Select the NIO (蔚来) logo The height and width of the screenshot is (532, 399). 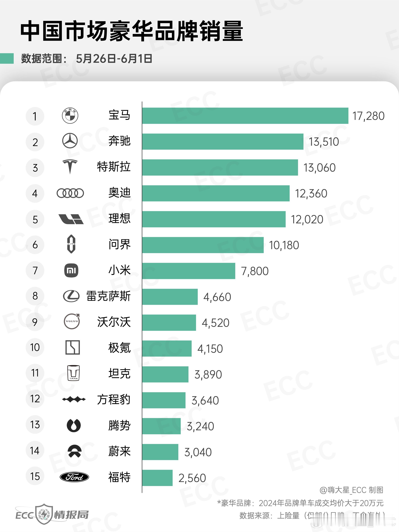(x=74, y=451)
